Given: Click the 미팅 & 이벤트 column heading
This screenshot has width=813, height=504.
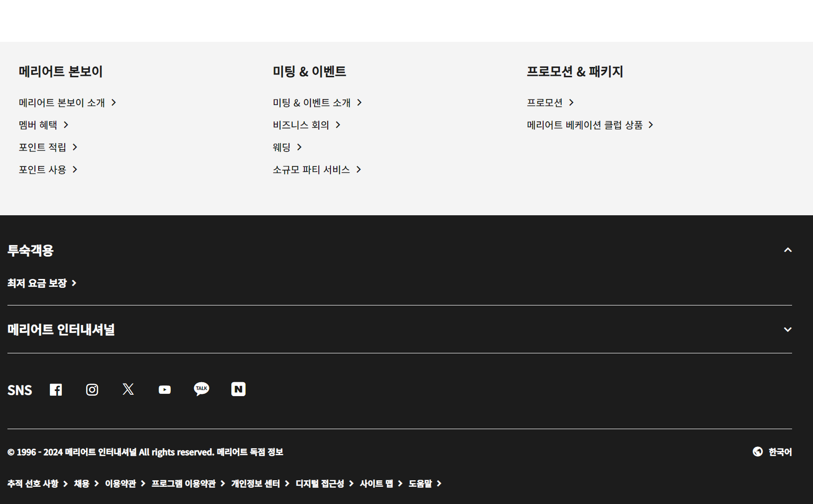Looking at the screenshot, I should (x=309, y=71).
